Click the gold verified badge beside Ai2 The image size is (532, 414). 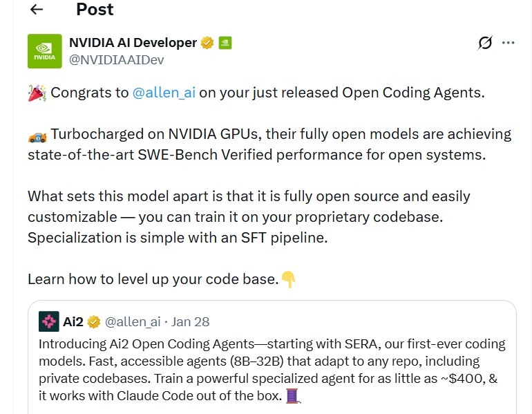[94, 321]
